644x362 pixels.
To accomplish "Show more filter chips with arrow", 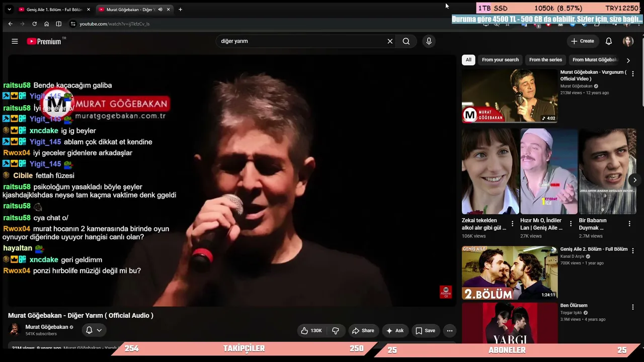I will (x=628, y=60).
